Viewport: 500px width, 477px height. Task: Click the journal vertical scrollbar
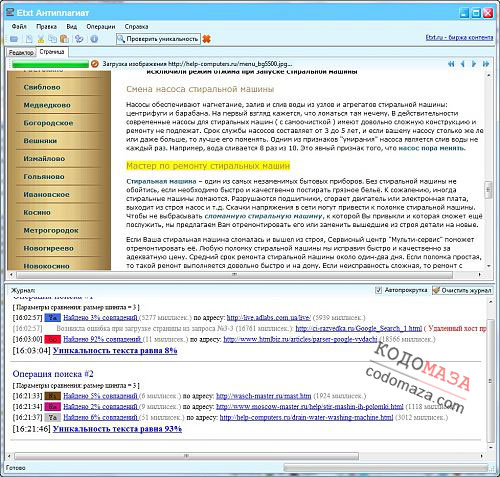tap(490, 381)
